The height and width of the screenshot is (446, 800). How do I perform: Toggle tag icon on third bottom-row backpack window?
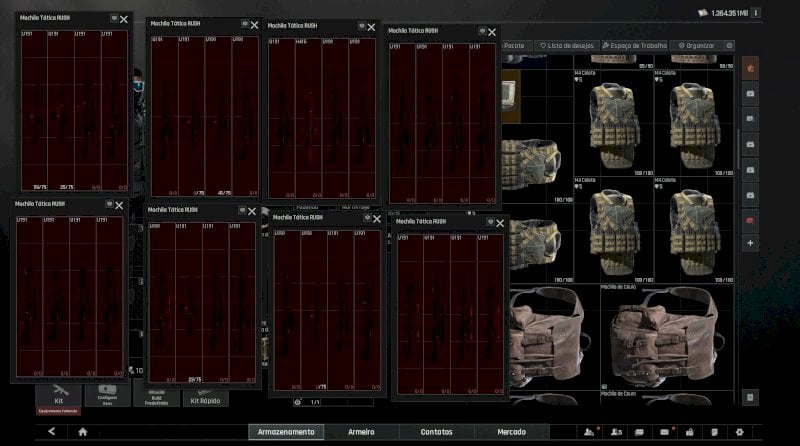(x=367, y=218)
